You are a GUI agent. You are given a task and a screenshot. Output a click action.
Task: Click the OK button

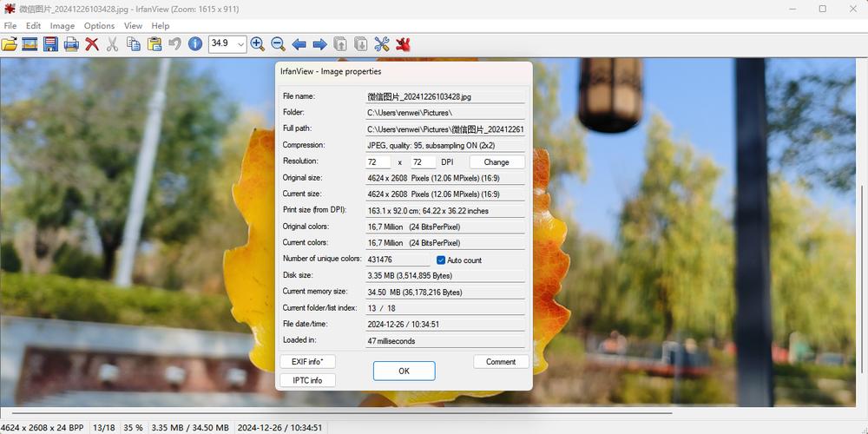point(404,371)
